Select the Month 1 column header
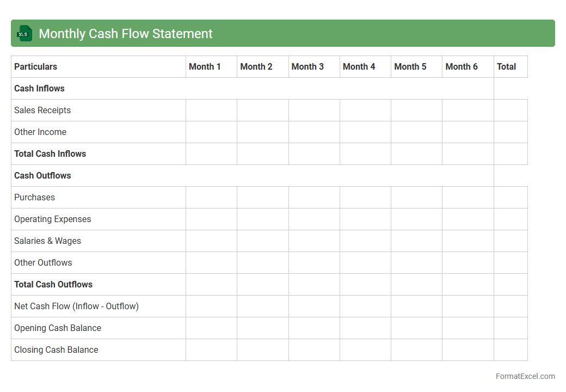566x392 pixels. (205, 66)
